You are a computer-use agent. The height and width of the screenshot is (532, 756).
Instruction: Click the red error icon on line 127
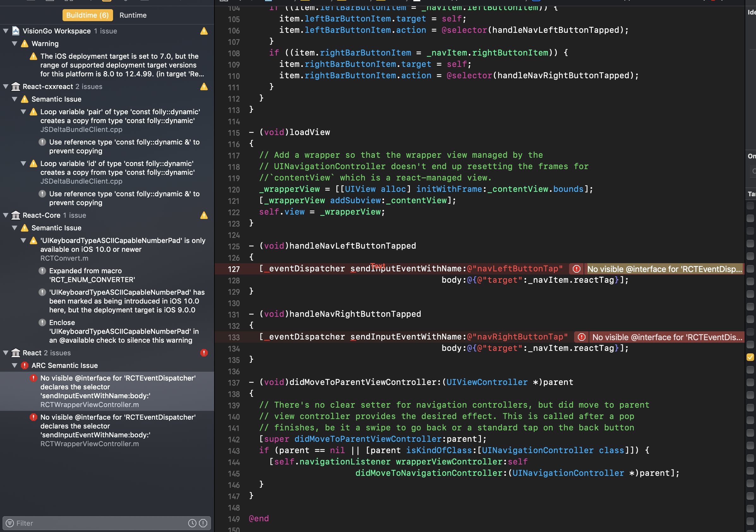click(x=577, y=269)
